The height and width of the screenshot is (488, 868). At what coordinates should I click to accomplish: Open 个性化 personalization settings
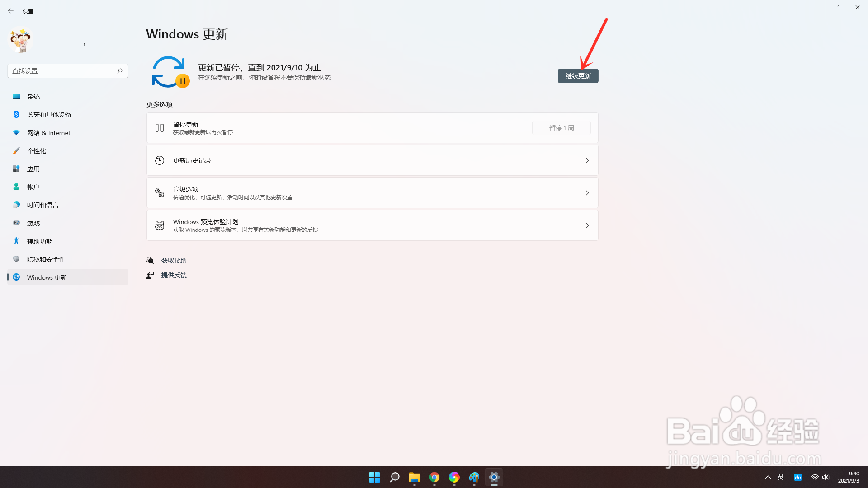coord(36,151)
